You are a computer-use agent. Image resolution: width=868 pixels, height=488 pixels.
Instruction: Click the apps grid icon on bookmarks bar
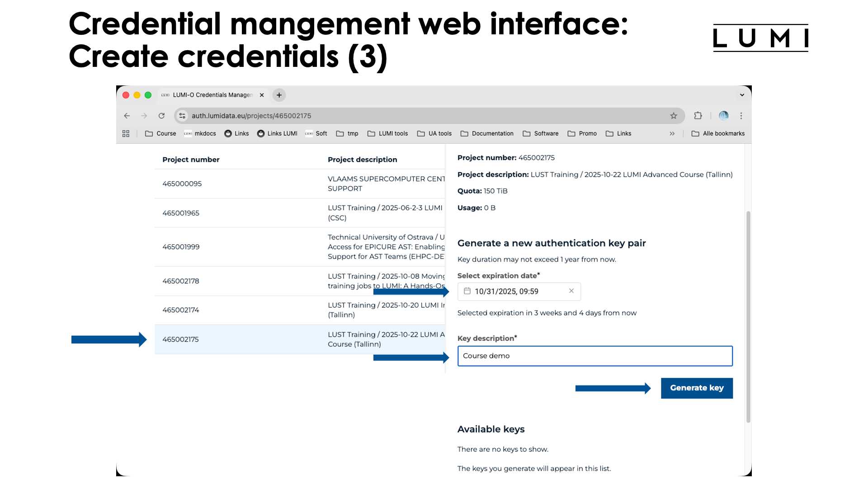click(x=126, y=133)
